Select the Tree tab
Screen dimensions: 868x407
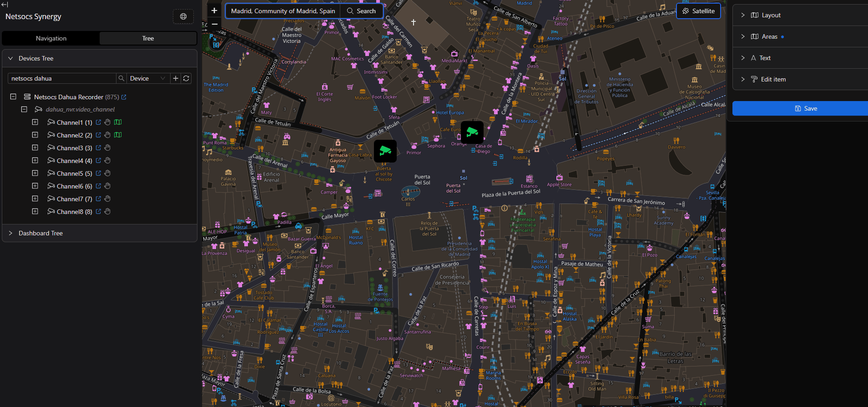click(148, 38)
